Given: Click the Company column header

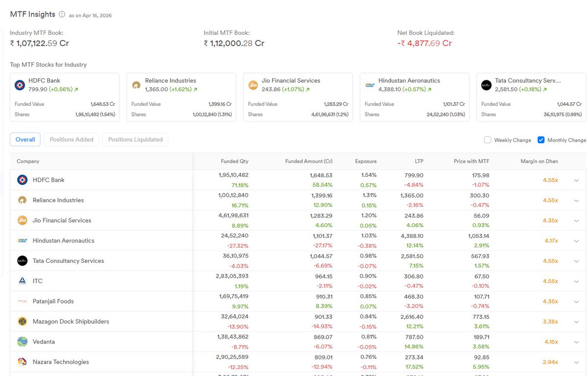Looking at the screenshot, I should tap(28, 161).
